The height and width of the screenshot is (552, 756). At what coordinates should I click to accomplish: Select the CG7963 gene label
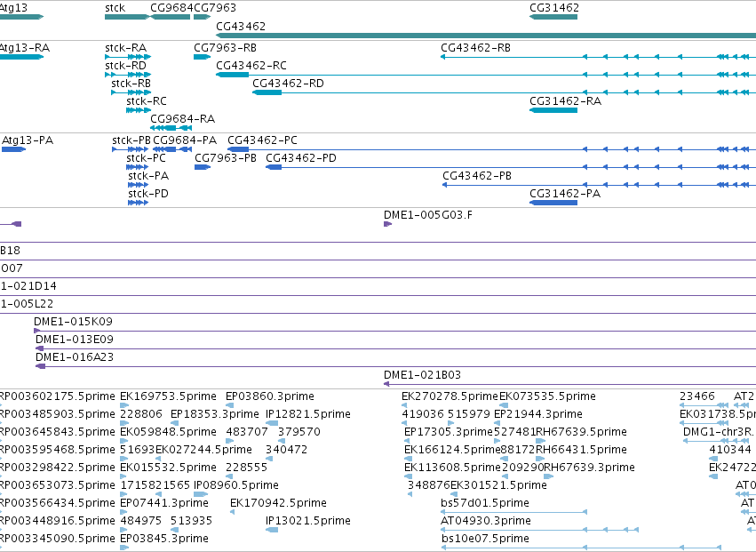coord(215,8)
